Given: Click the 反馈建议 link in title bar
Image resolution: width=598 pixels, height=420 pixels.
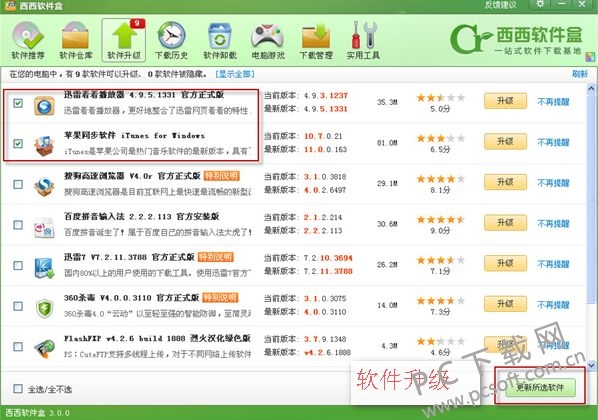Looking at the screenshot, I should [501, 5].
